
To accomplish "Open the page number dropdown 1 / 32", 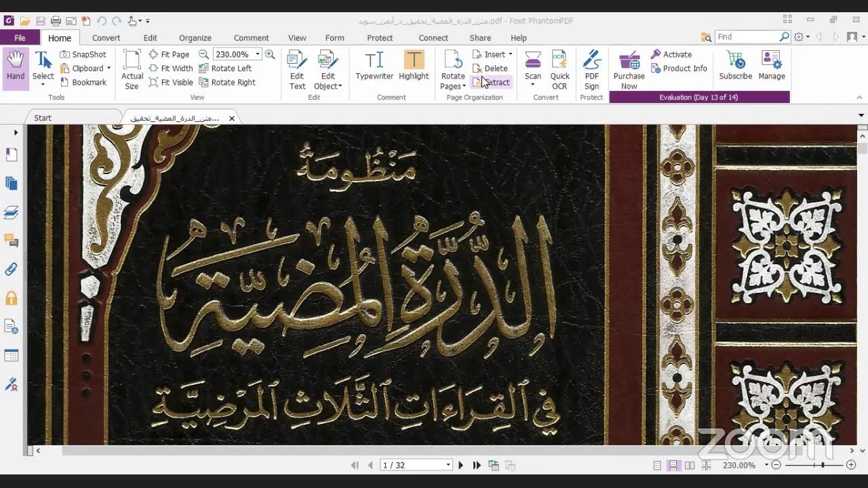I will coord(448,465).
